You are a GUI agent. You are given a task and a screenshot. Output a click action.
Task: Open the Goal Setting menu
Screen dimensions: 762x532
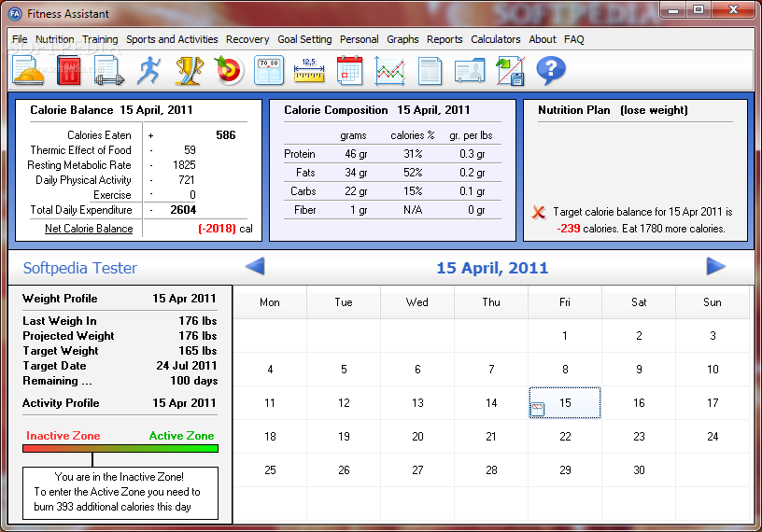[304, 39]
